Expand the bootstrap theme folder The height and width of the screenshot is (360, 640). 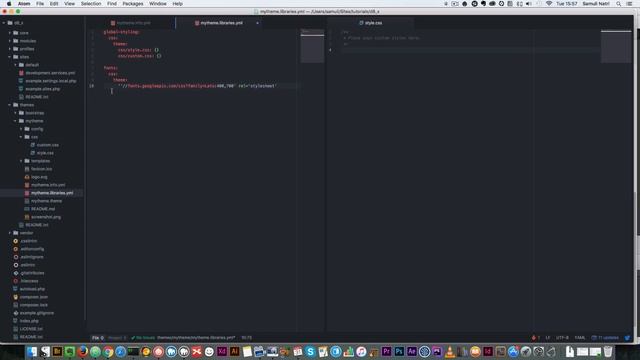(x=35, y=113)
